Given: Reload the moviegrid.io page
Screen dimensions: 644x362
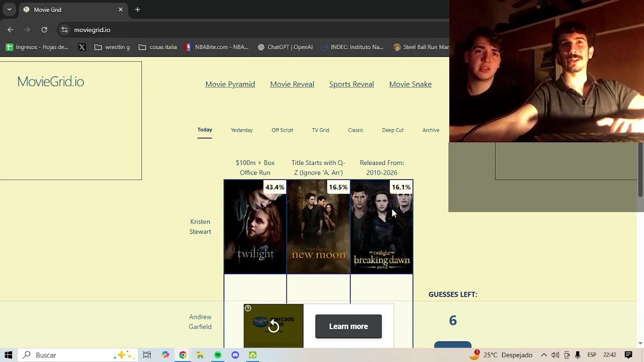Looking at the screenshot, I should [x=44, y=30].
